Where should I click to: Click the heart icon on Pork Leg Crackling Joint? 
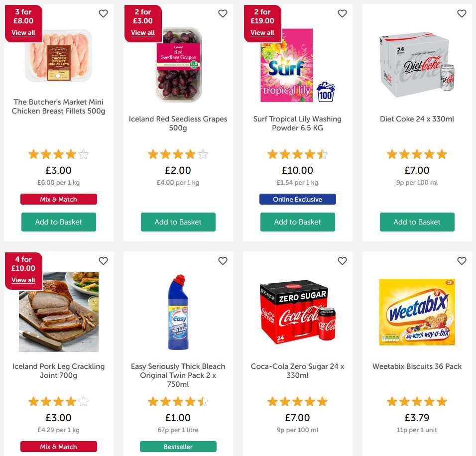103,261
